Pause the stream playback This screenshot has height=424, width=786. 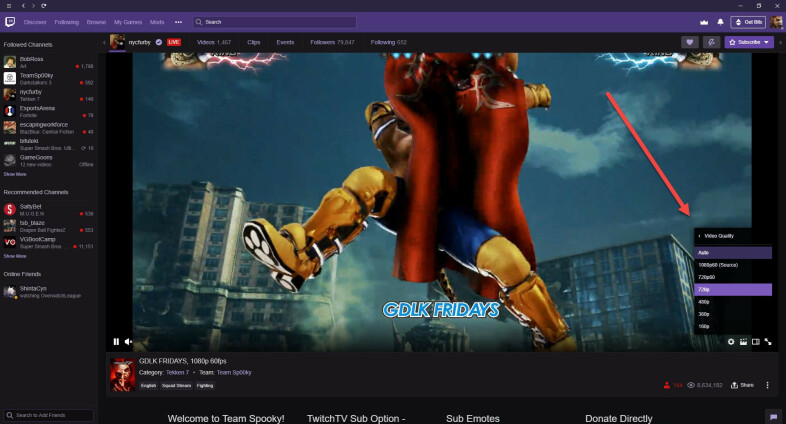pos(116,342)
